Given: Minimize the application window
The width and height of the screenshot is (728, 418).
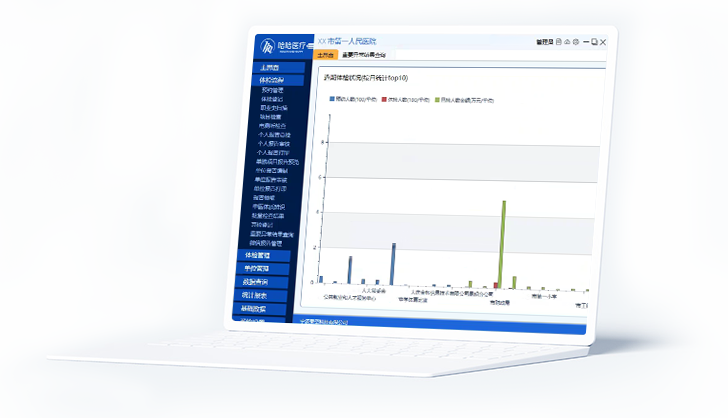Looking at the screenshot, I should tap(586, 42).
